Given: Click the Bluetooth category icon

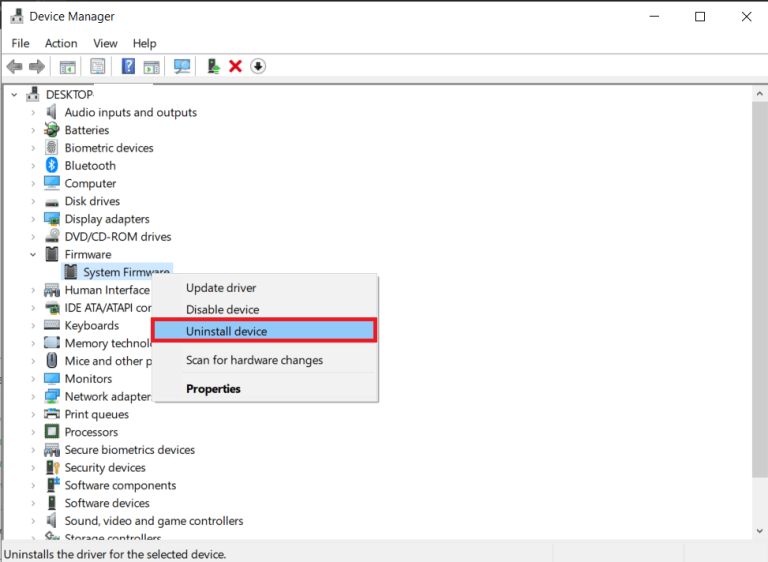Looking at the screenshot, I should click(52, 166).
